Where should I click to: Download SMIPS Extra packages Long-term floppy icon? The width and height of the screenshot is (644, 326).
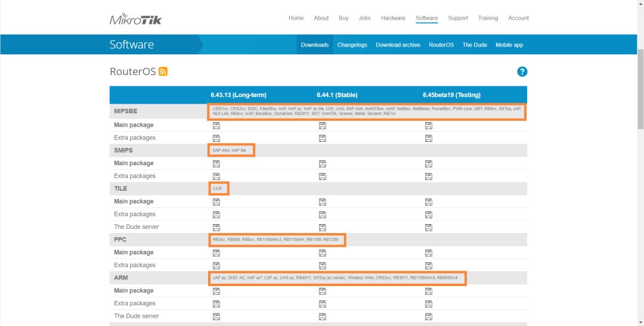[x=216, y=176]
